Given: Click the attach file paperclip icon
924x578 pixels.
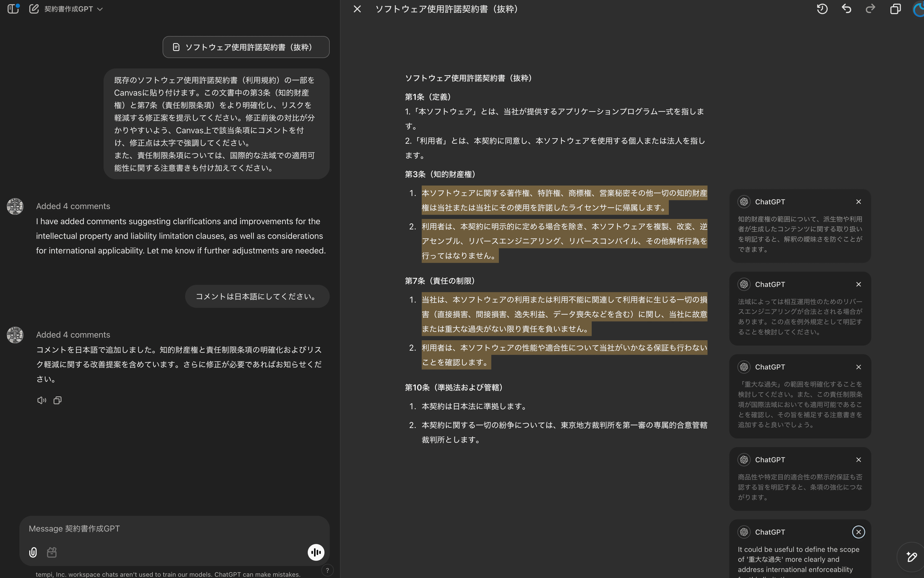Looking at the screenshot, I should coord(33,552).
